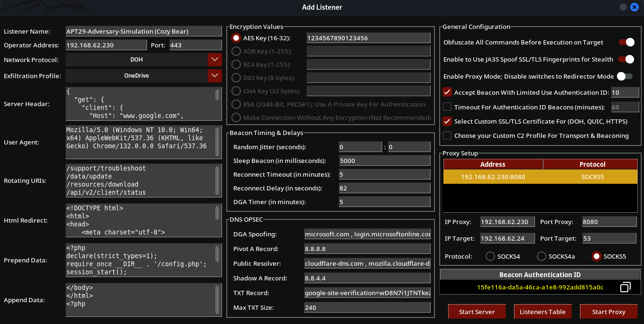Click the Pivot A Record field
Viewport: 644px width, 324px height.
[x=368, y=249]
